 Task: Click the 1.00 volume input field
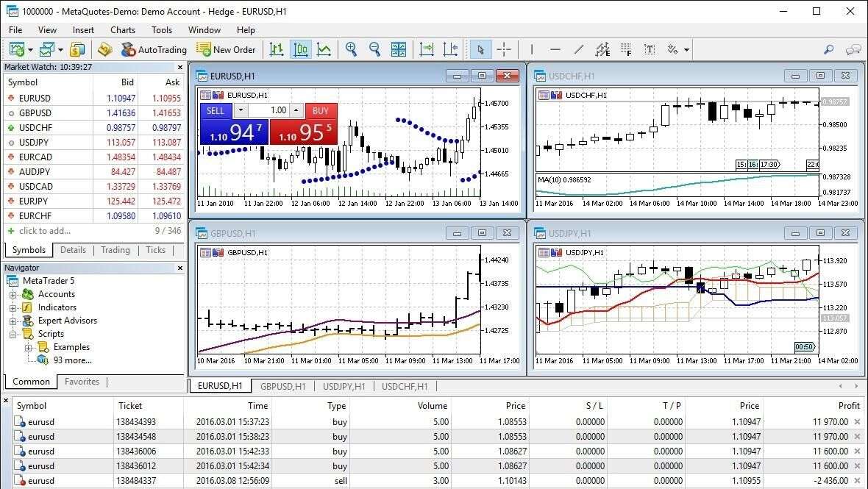(268, 110)
